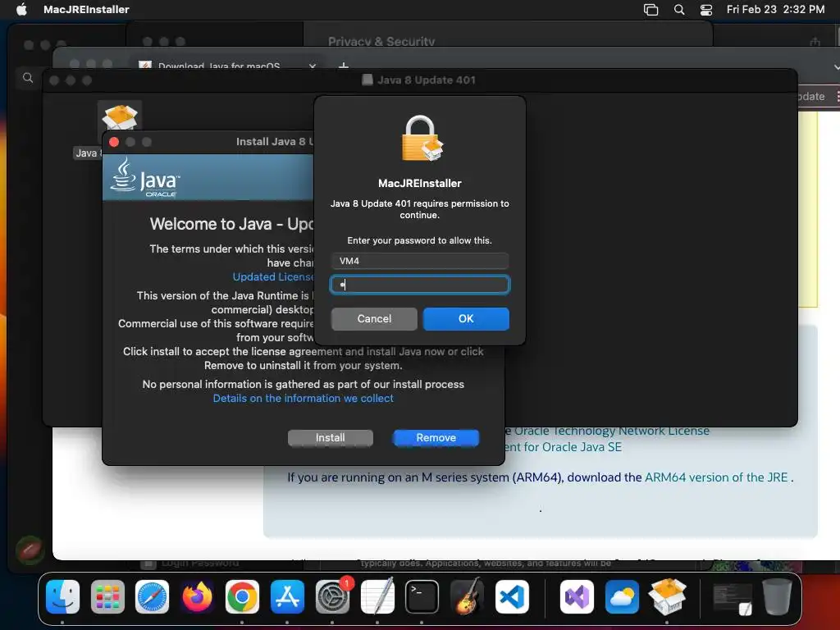Open a new browser tab with plus button

[344, 66]
